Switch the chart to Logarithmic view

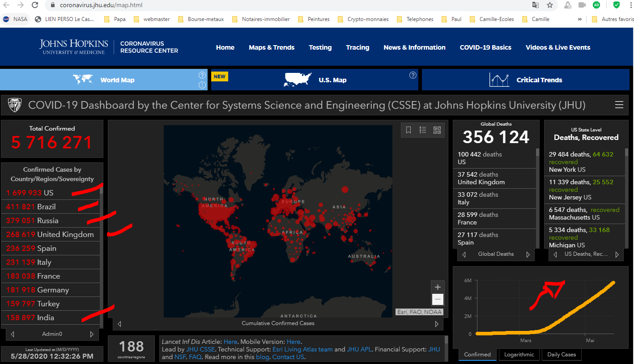[519, 355]
